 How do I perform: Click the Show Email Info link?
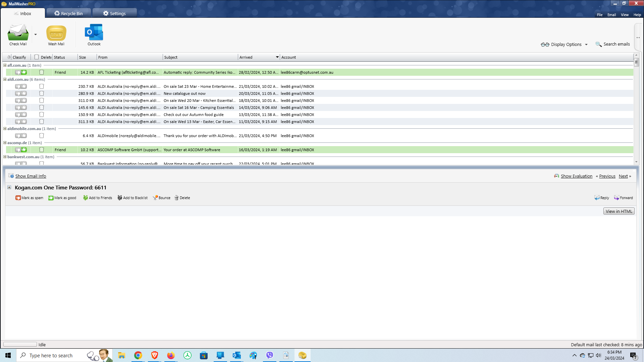click(x=31, y=176)
